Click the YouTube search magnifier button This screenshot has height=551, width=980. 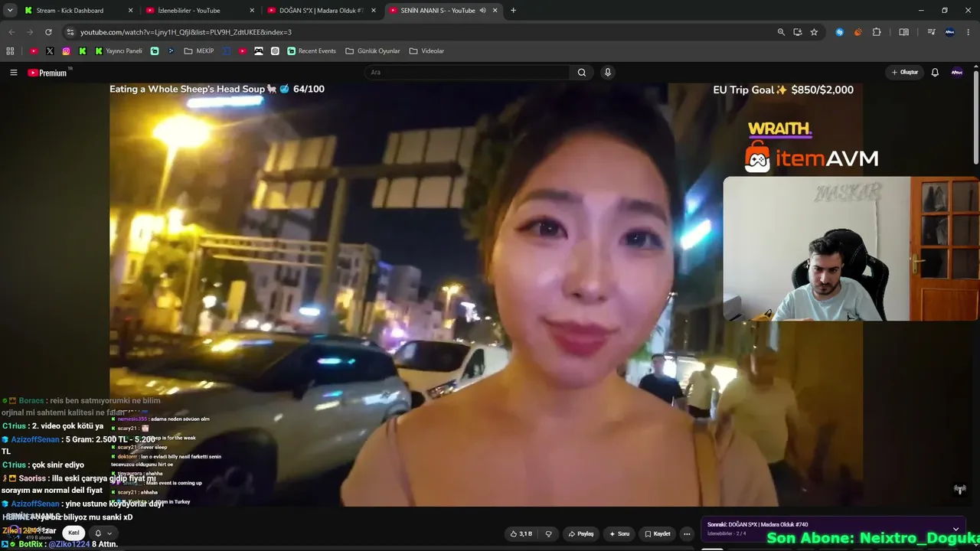582,73
